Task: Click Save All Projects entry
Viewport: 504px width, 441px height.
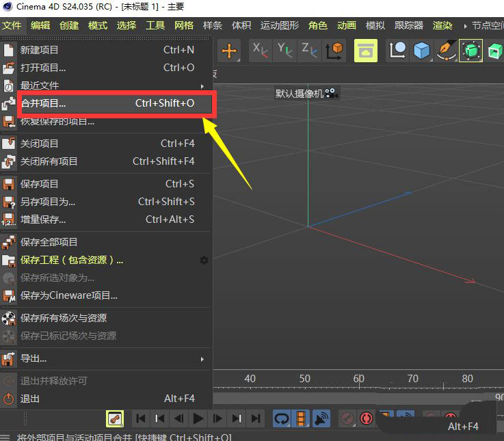Action: (106, 242)
